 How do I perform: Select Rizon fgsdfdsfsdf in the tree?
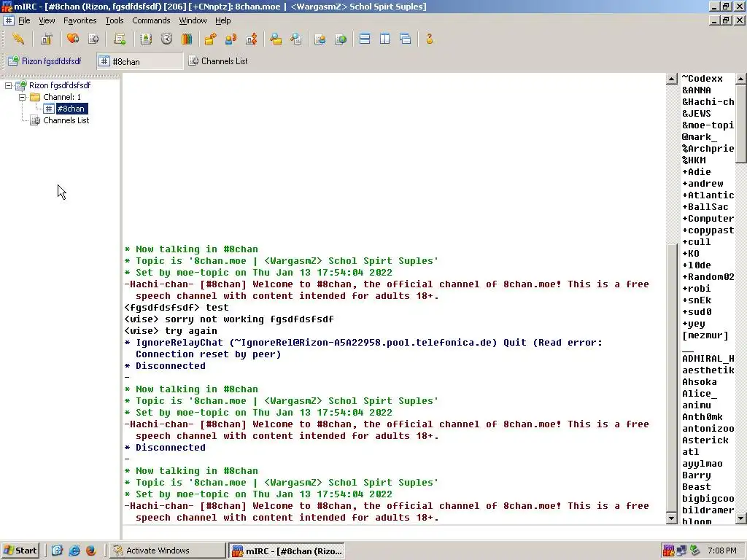pos(60,85)
